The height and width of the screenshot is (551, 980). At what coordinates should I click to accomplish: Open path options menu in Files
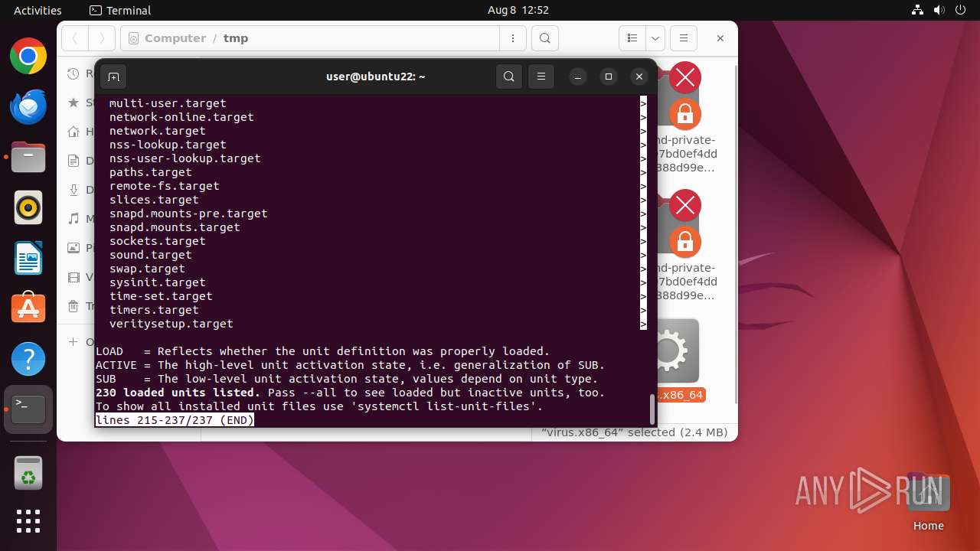(x=512, y=38)
